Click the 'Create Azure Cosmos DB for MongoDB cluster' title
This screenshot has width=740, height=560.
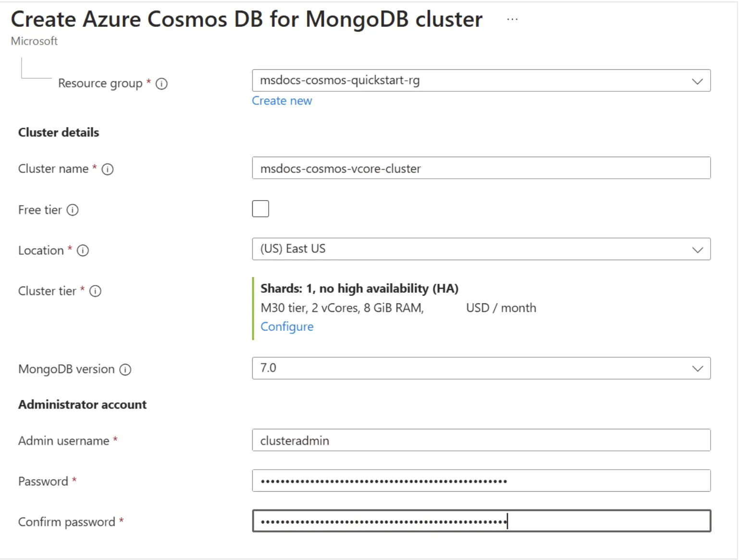tap(247, 19)
